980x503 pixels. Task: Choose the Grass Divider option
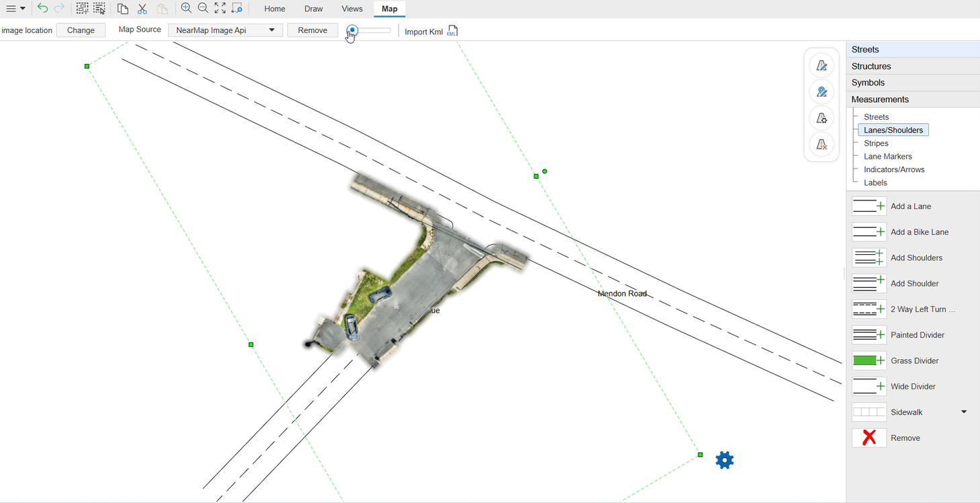coord(914,361)
